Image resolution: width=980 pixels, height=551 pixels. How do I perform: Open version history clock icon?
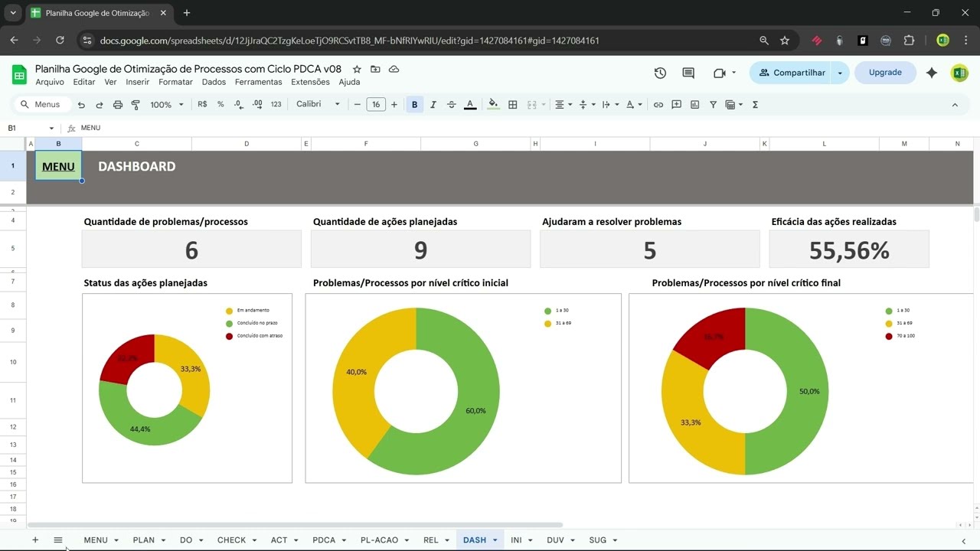pyautogui.click(x=660, y=73)
